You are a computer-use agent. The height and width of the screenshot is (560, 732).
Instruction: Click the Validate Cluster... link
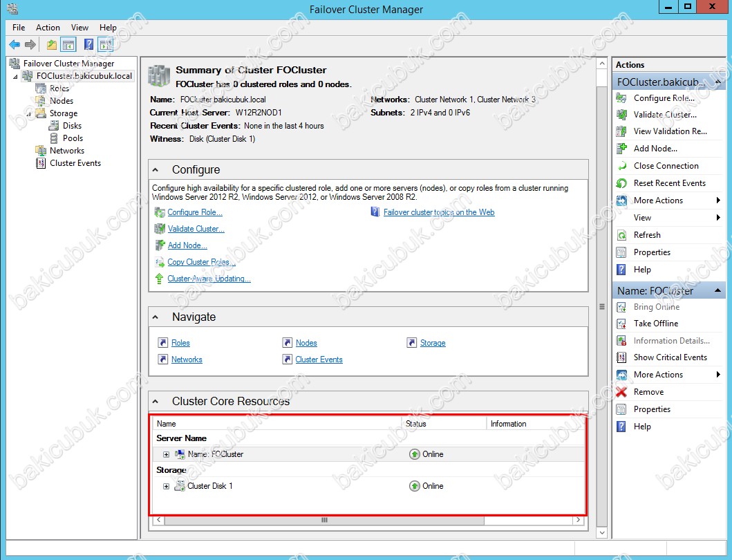(x=196, y=229)
